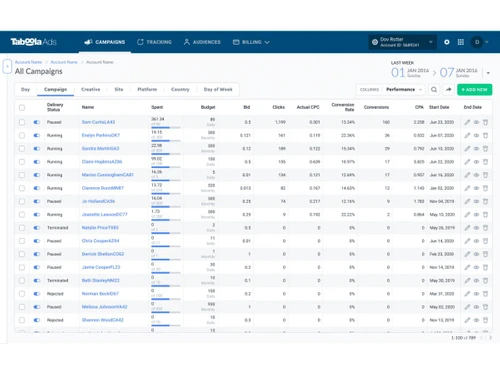Open the Tracking nav tab

(154, 42)
